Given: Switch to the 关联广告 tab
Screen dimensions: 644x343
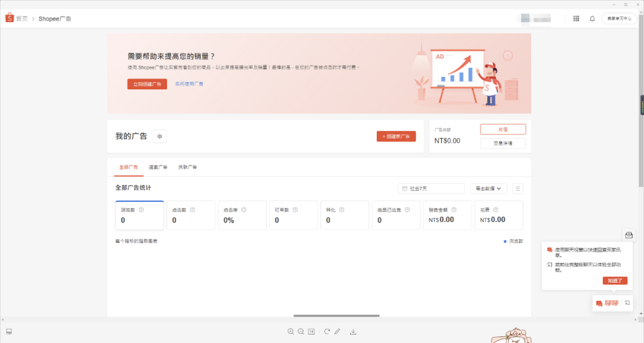Looking at the screenshot, I should pyautogui.click(x=187, y=167).
